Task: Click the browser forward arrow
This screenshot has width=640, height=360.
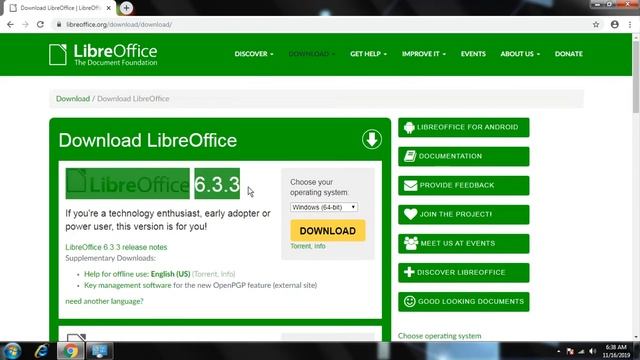Action: click(x=25, y=24)
